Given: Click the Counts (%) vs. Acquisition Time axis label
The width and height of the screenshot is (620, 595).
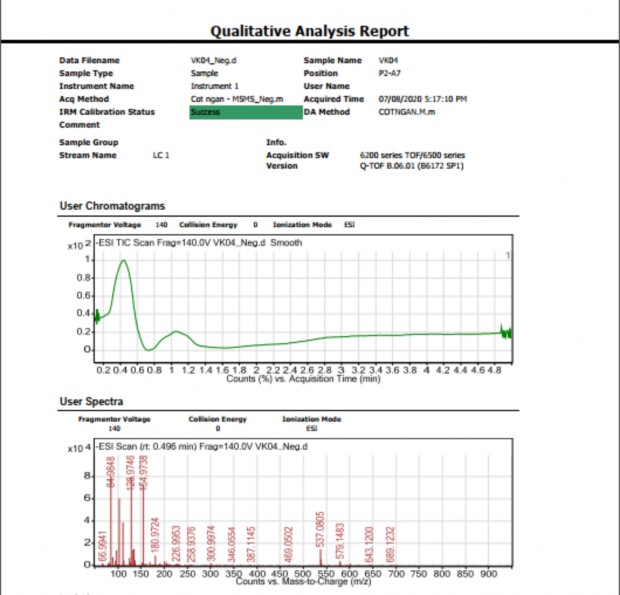Looking at the screenshot, I should click(x=303, y=378).
